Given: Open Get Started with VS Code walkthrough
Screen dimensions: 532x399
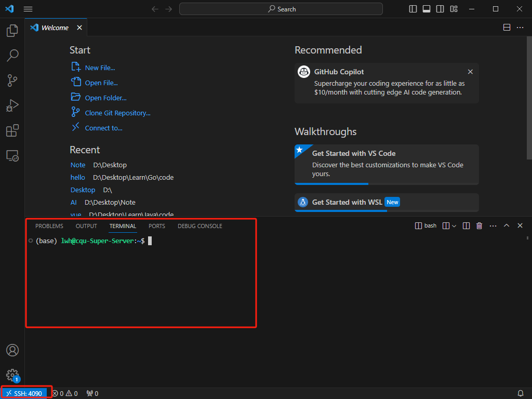Looking at the screenshot, I should [387, 165].
